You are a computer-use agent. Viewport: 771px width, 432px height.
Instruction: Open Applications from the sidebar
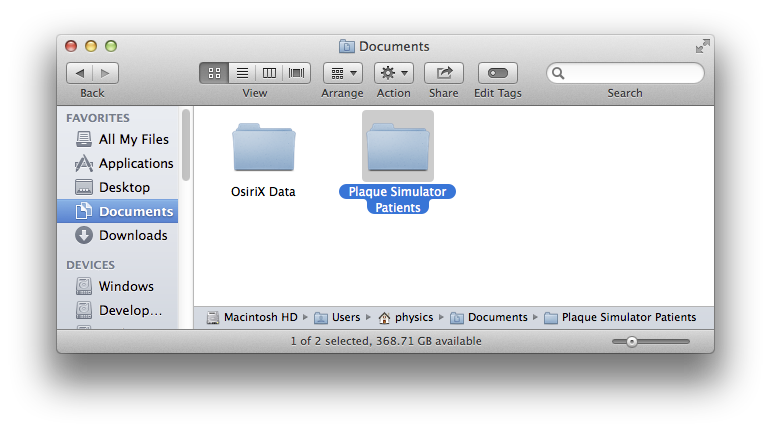pos(136,163)
